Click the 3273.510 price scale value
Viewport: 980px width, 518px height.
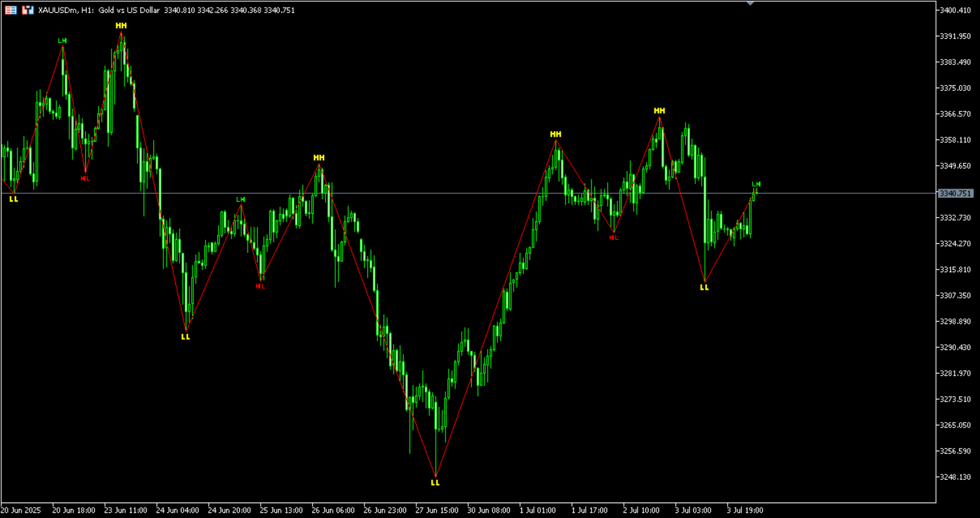[955, 399]
